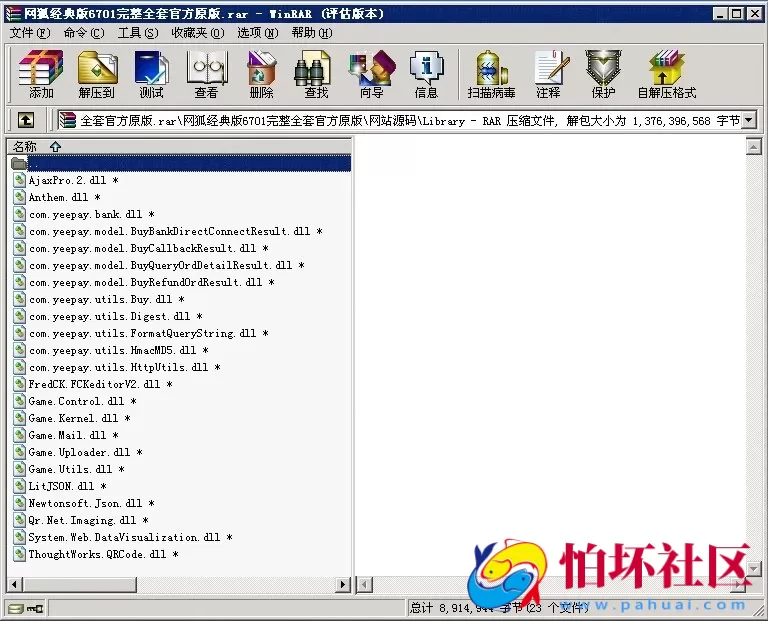Click file icon beside LitJSON.dll
768x621 pixels.
coord(20,486)
